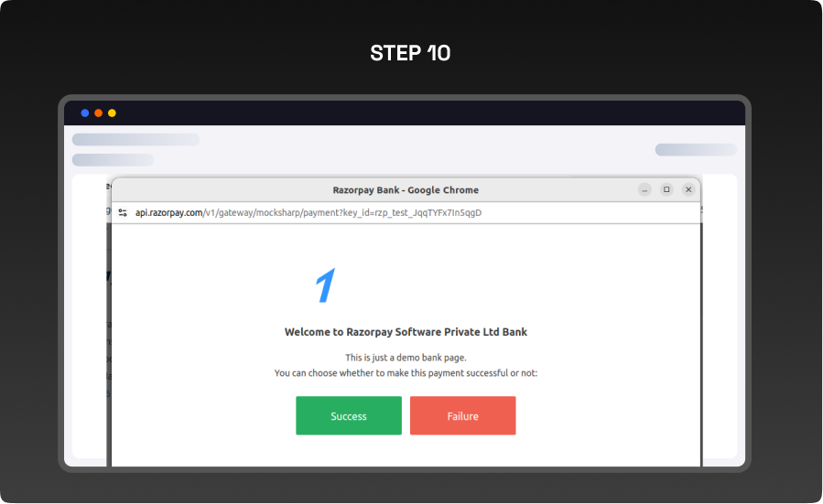The image size is (823, 504).
Task: Click the site information icon in address bar
Action: [123, 213]
